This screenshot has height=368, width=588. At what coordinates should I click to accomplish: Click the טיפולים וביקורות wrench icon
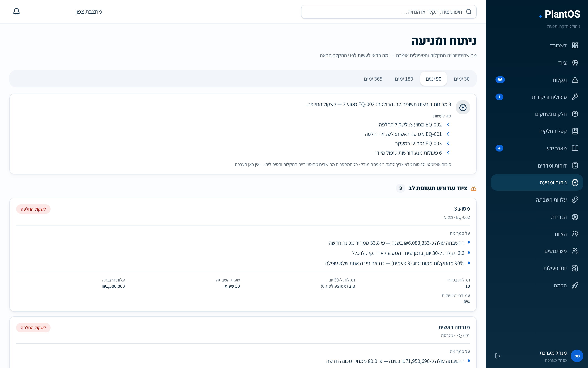575,97
